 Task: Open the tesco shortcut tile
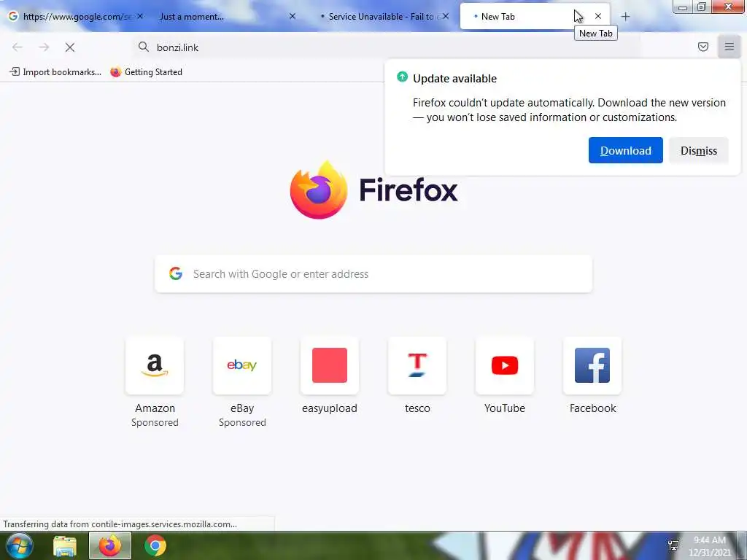[417, 365]
